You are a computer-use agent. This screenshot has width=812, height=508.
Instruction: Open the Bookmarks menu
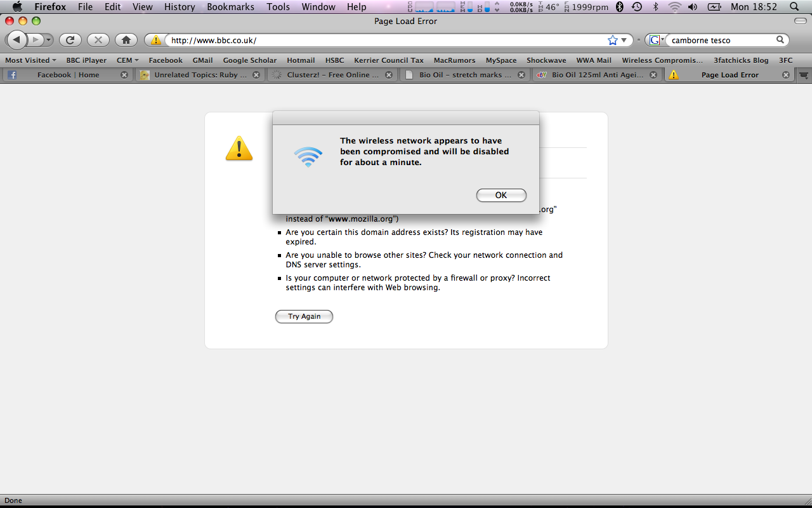pyautogui.click(x=230, y=7)
